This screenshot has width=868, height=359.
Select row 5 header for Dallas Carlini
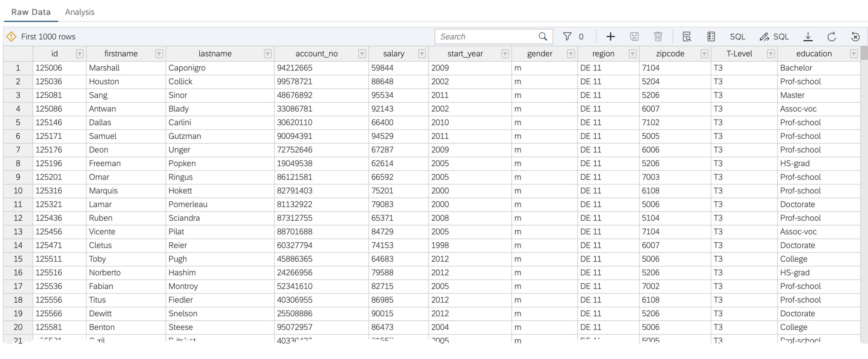coord(18,122)
